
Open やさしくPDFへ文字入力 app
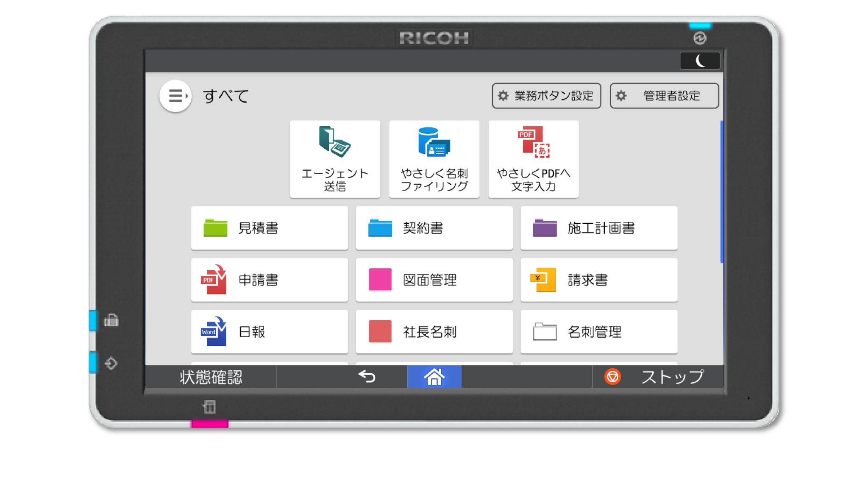533,159
